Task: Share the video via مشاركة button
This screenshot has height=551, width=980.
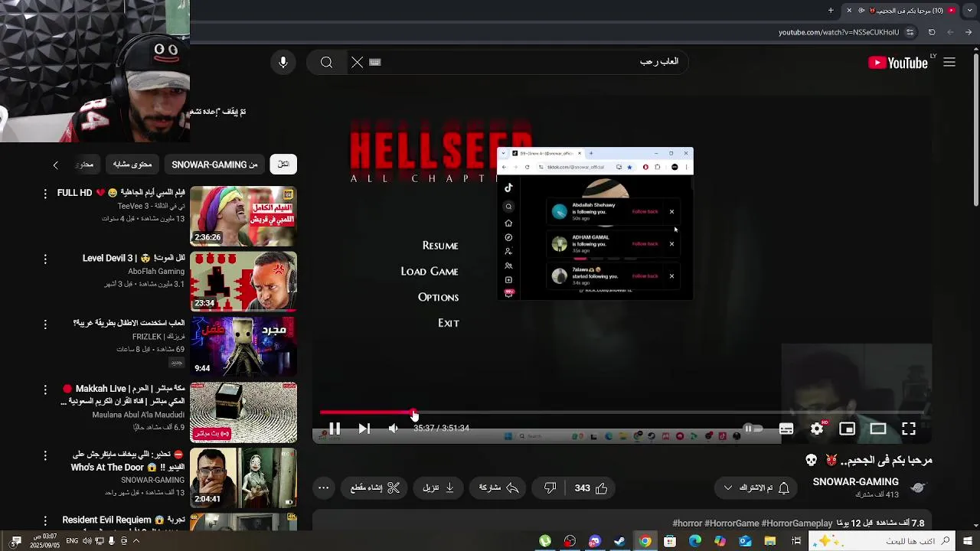Action: coord(498,488)
